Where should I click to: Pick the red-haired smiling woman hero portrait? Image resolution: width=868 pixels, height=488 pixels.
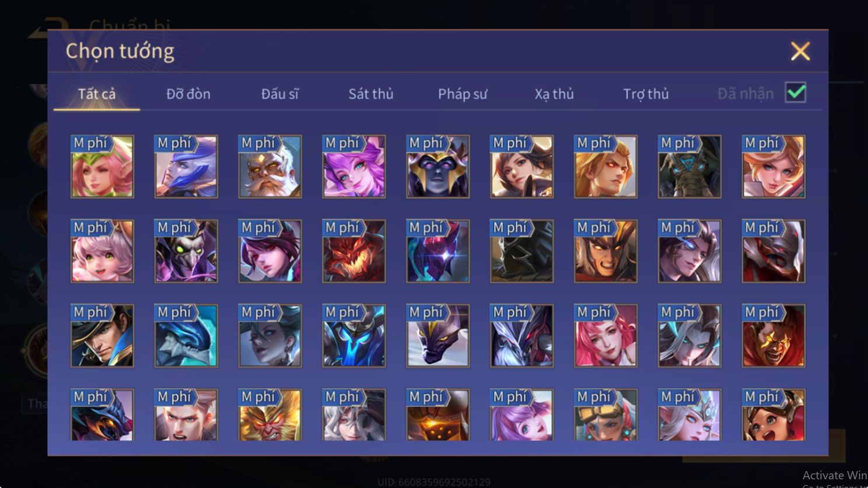[x=605, y=336]
